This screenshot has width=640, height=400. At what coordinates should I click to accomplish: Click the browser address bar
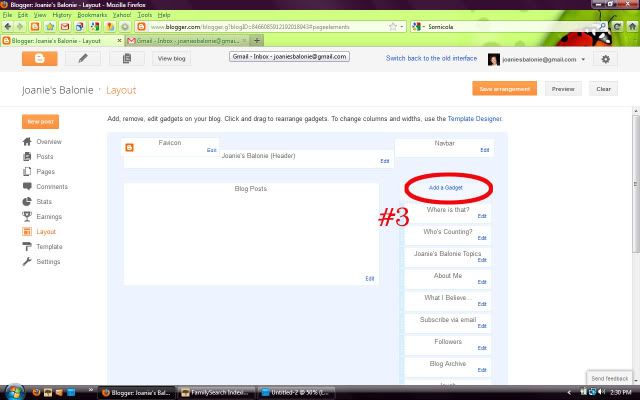(x=260, y=26)
